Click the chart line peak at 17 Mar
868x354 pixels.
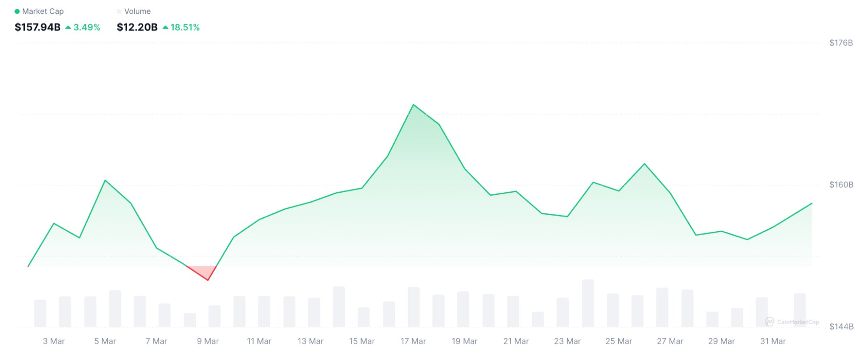413,105
